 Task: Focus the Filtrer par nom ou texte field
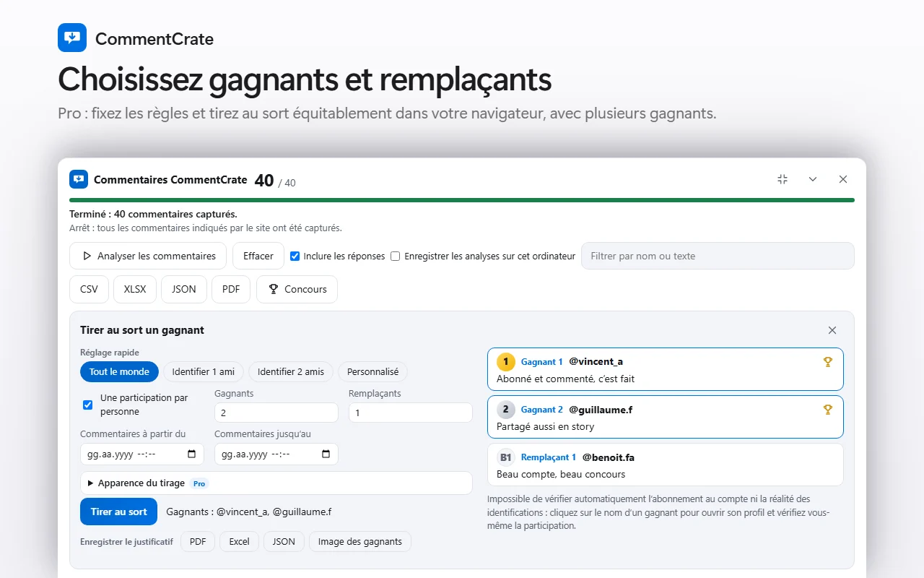[718, 256]
